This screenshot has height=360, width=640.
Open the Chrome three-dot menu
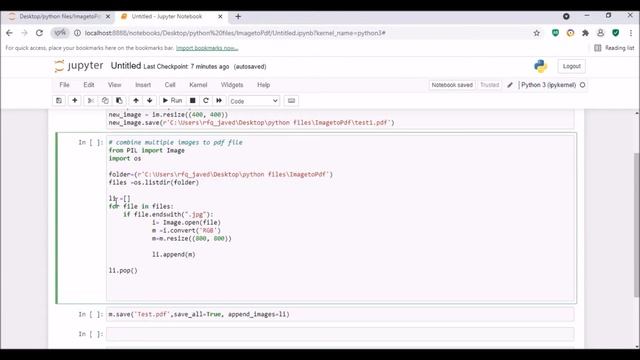[x=631, y=33]
